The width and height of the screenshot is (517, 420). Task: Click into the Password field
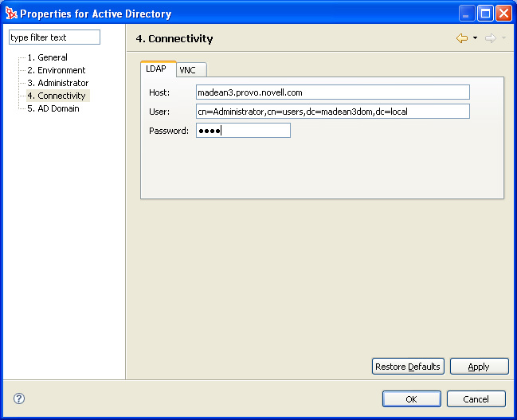pyautogui.click(x=243, y=131)
